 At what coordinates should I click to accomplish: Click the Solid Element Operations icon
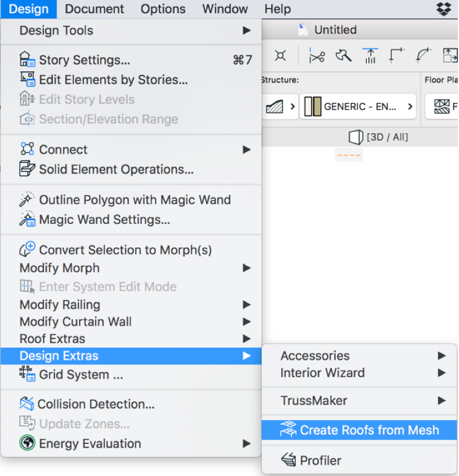point(27,169)
